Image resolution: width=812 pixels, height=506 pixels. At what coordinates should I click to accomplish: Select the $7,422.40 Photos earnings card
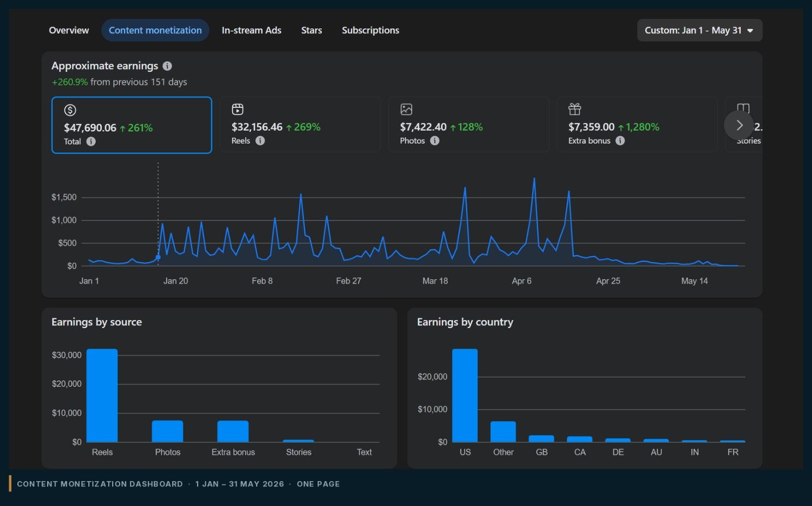(469, 125)
